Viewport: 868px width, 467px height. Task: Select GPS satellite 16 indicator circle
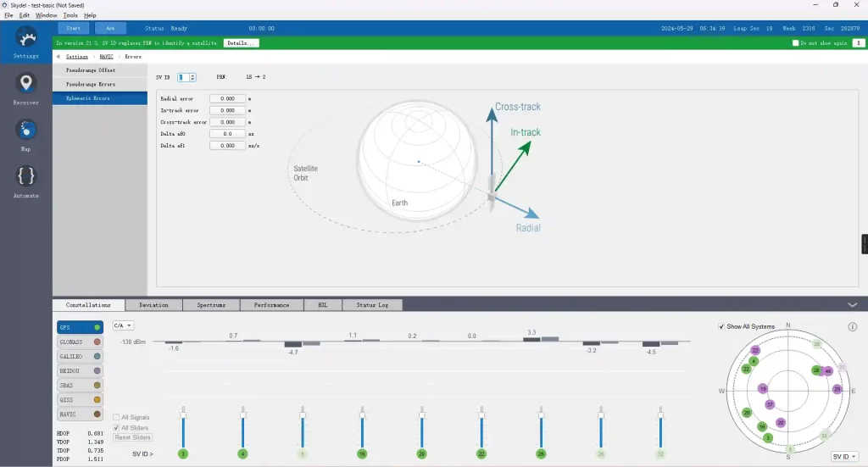coord(362,454)
